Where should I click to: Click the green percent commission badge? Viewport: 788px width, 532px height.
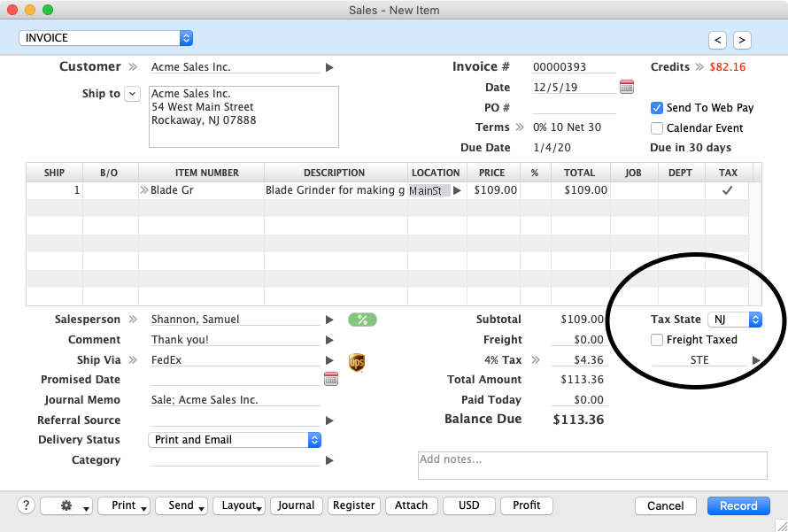[362, 320]
